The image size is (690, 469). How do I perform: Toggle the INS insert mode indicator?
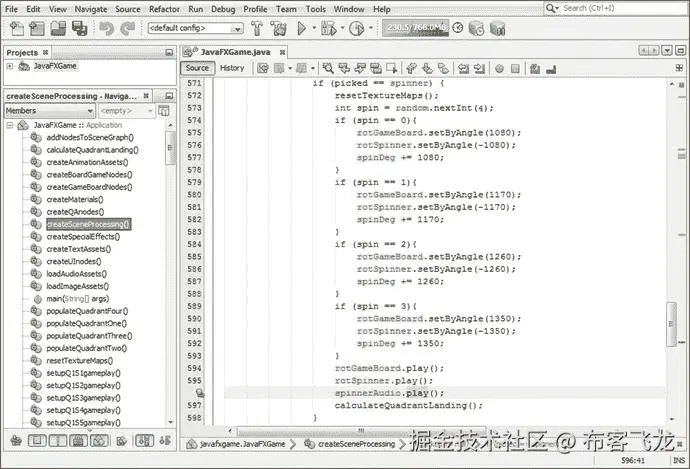pos(679,461)
